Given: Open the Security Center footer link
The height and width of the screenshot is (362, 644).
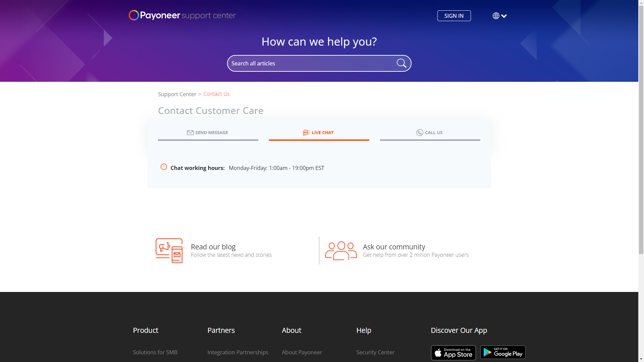Looking at the screenshot, I should click(x=375, y=352).
